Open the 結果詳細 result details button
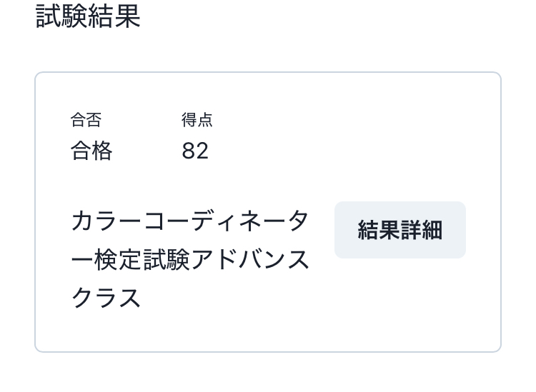536x392 pixels. (x=399, y=230)
